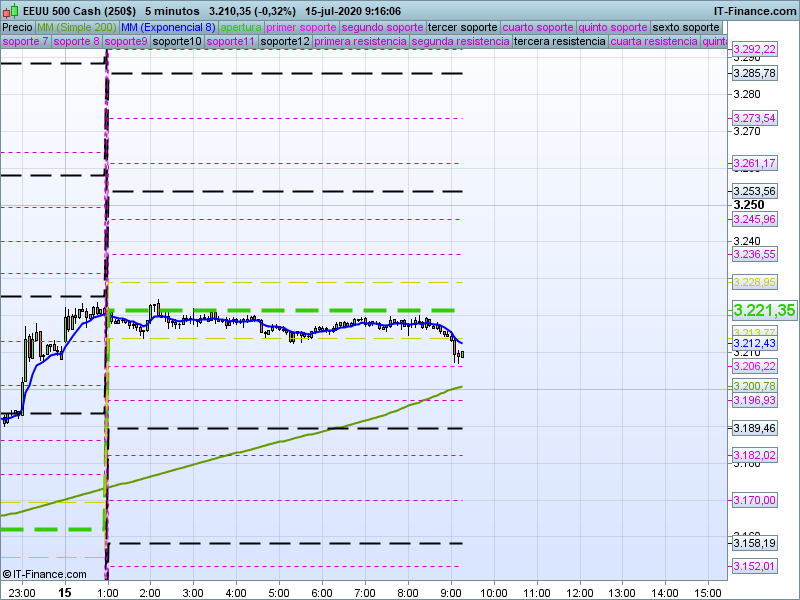Click the 5 minutos timeframe text
The width and height of the screenshot is (800, 600).
(172, 9)
